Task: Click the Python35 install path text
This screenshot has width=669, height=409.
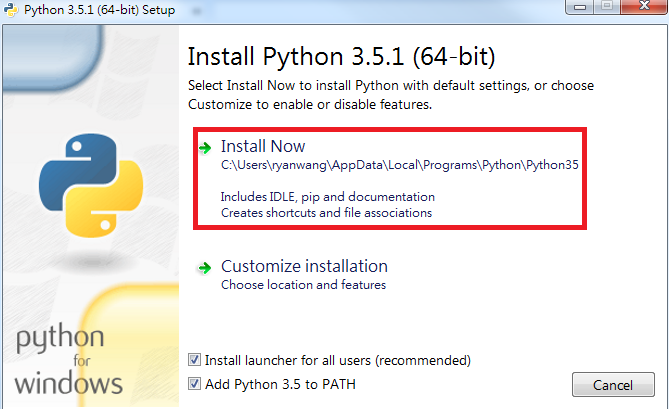Action: coord(400,165)
